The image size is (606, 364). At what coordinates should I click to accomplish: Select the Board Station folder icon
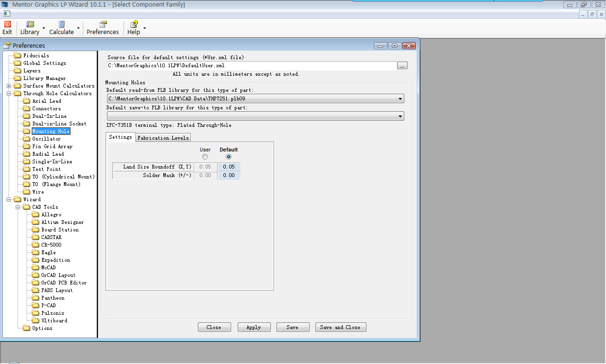point(36,230)
